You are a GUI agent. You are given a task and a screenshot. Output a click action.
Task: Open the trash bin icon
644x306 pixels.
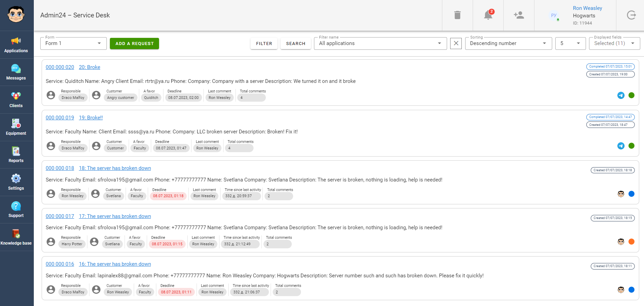point(457,15)
